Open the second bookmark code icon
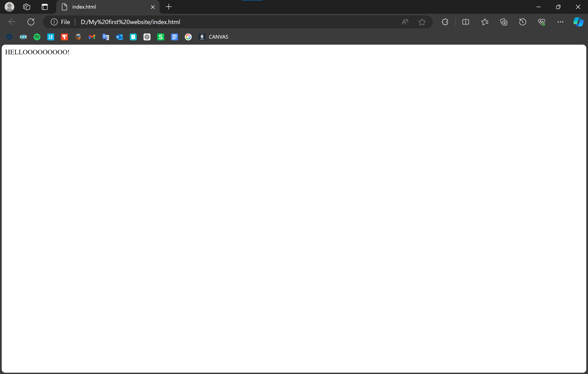 click(x=23, y=37)
